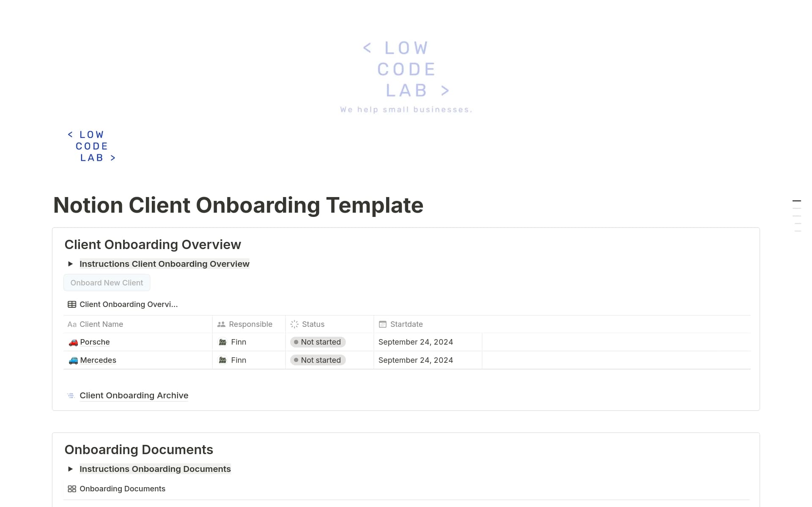Open the Porsche client page
The height and width of the screenshot is (507, 812).
pos(95,342)
